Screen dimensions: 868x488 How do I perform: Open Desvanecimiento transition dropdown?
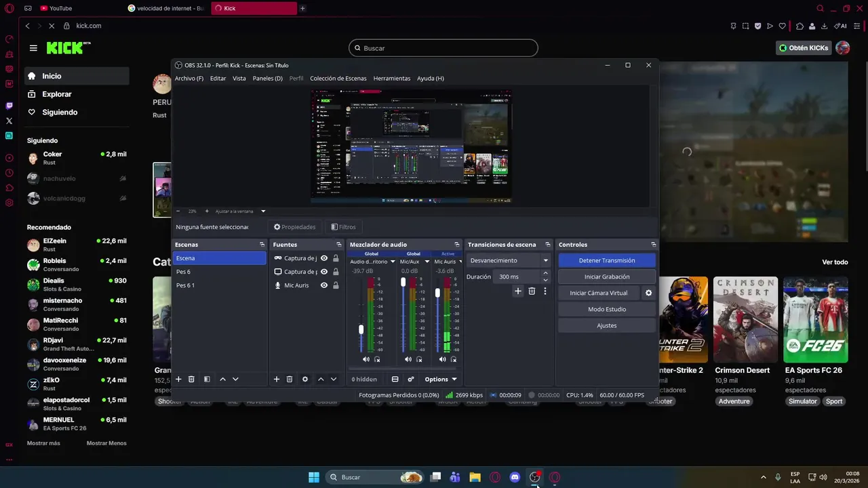point(509,260)
